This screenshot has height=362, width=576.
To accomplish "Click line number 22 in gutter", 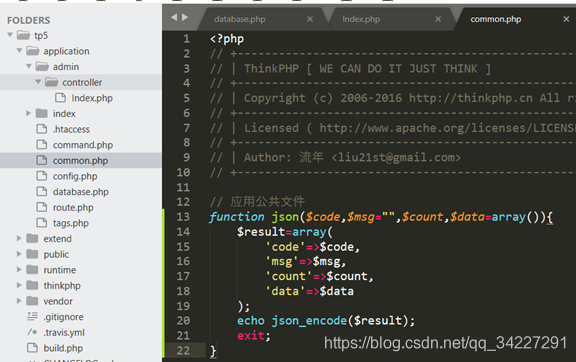I will tap(183, 350).
